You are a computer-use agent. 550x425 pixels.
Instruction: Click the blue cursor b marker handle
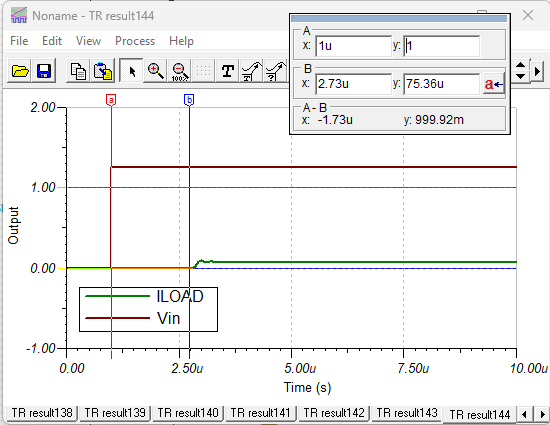coord(189,100)
